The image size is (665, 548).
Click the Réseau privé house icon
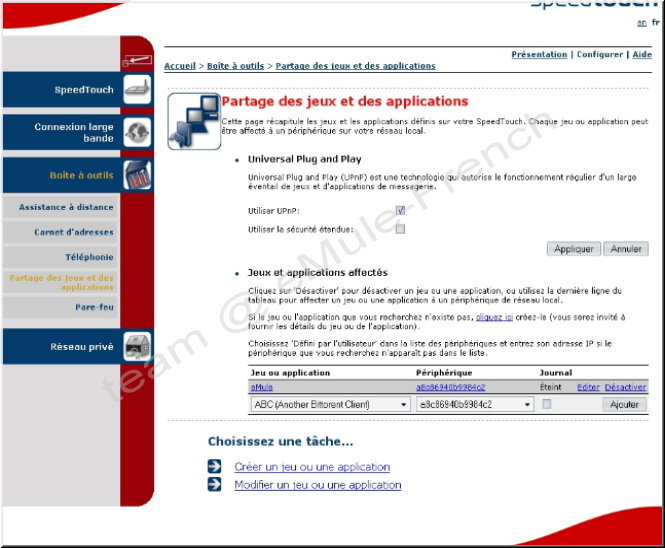(x=137, y=347)
